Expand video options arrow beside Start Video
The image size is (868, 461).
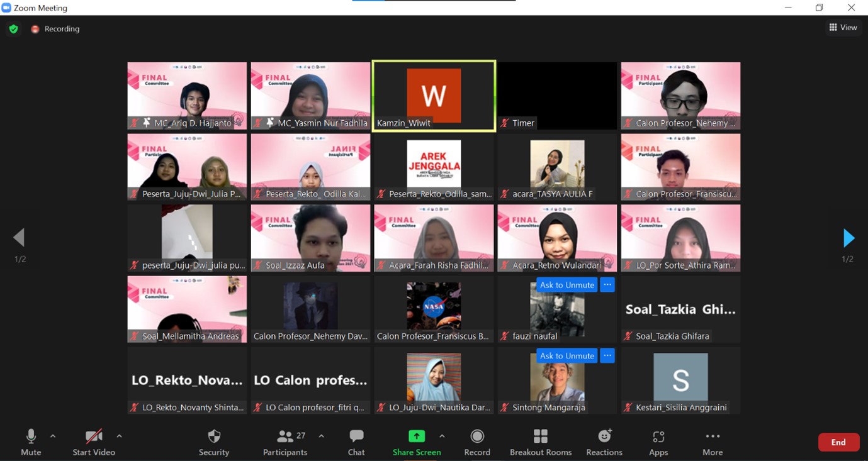pos(119,436)
